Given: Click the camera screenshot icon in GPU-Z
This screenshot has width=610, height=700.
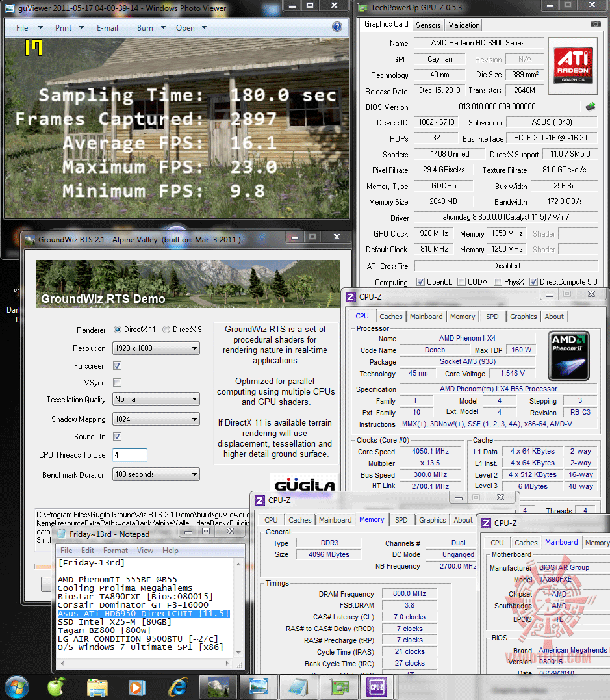Looking at the screenshot, I should click(595, 23).
